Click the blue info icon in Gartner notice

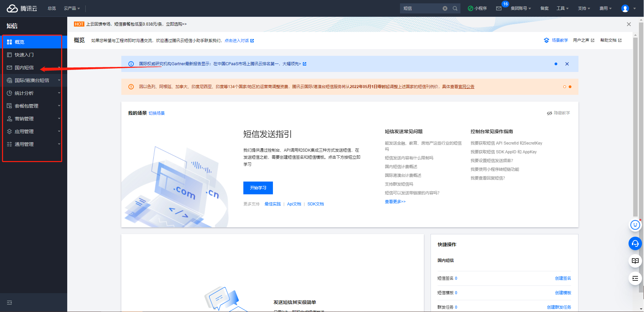(x=131, y=64)
